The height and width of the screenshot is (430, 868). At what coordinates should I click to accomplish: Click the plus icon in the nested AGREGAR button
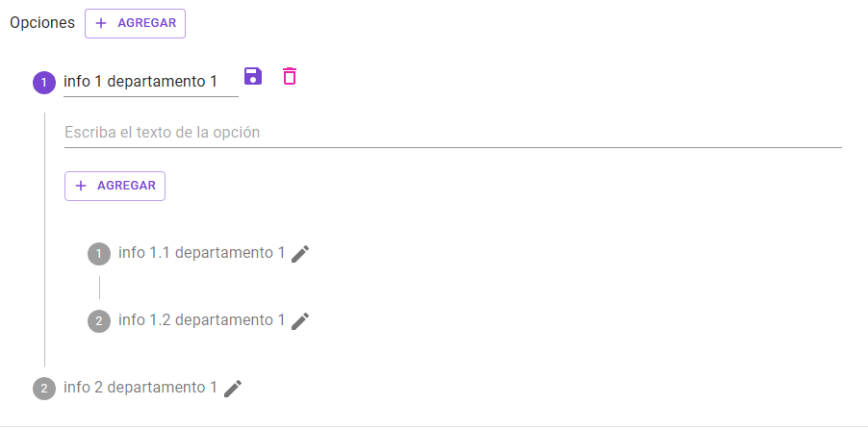(x=81, y=186)
